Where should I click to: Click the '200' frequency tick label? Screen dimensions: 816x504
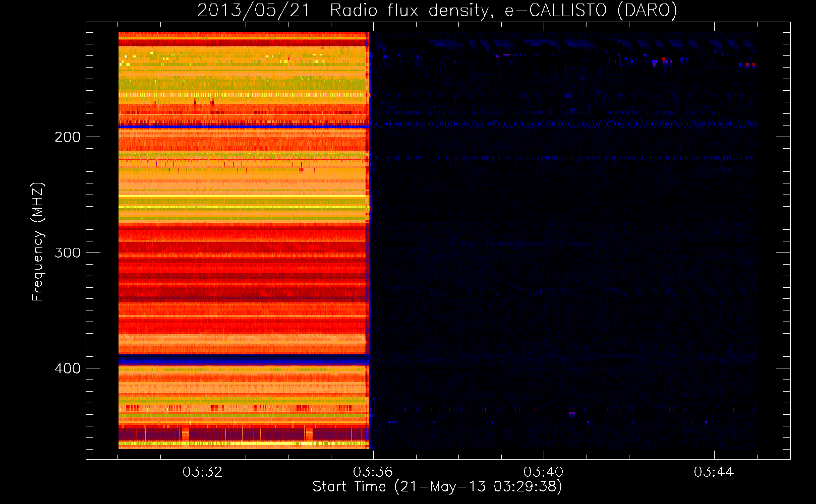[x=68, y=137]
